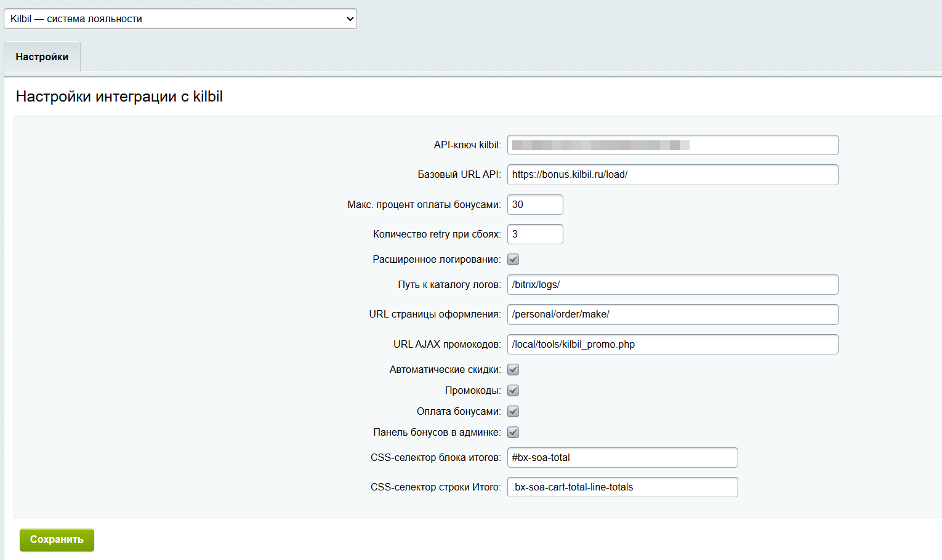Click the 'CSS-селектор блока итогов:' label
The height and width of the screenshot is (560, 942).
[436, 458]
